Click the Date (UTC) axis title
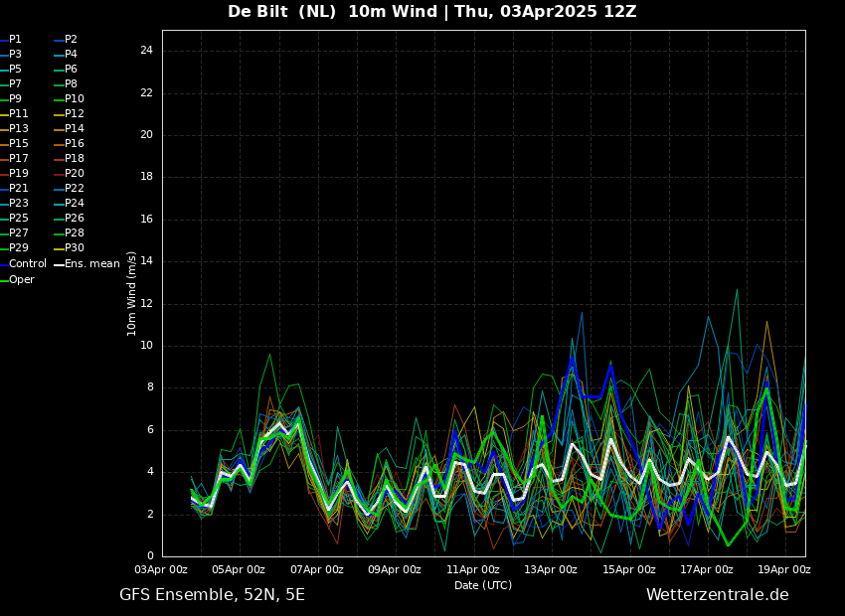Screen dimensions: 845x616 (483, 585)
